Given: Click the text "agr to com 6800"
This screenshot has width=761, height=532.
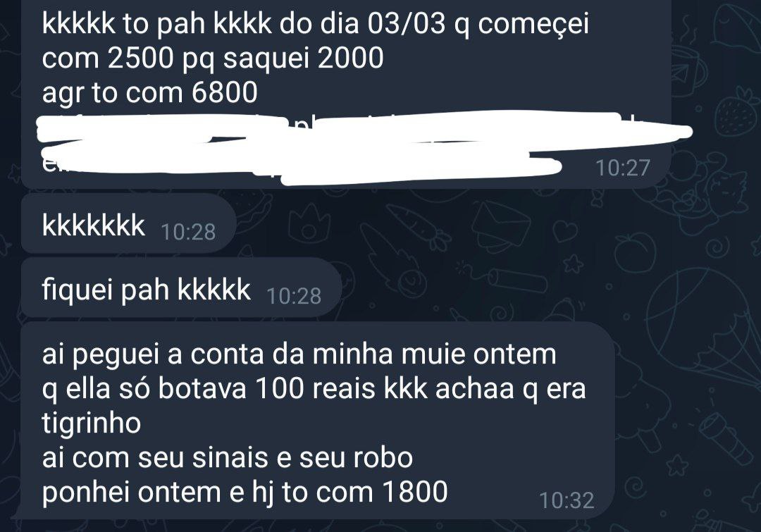Looking at the screenshot, I should point(149,92).
